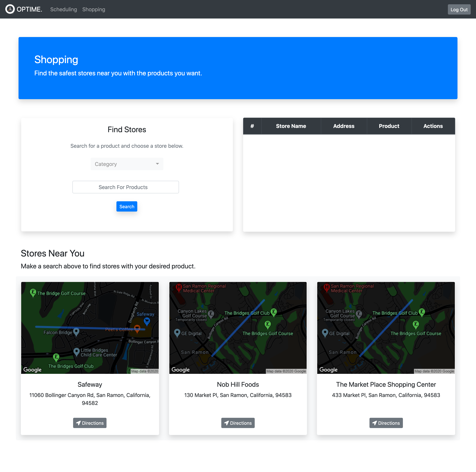Image resolution: width=476 pixels, height=472 pixels.
Task: Click the Safeway shopping cart map pin
Action: pos(147,321)
